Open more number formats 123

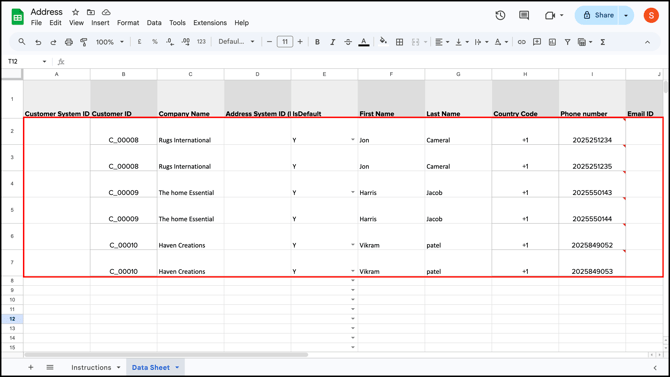(201, 42)
